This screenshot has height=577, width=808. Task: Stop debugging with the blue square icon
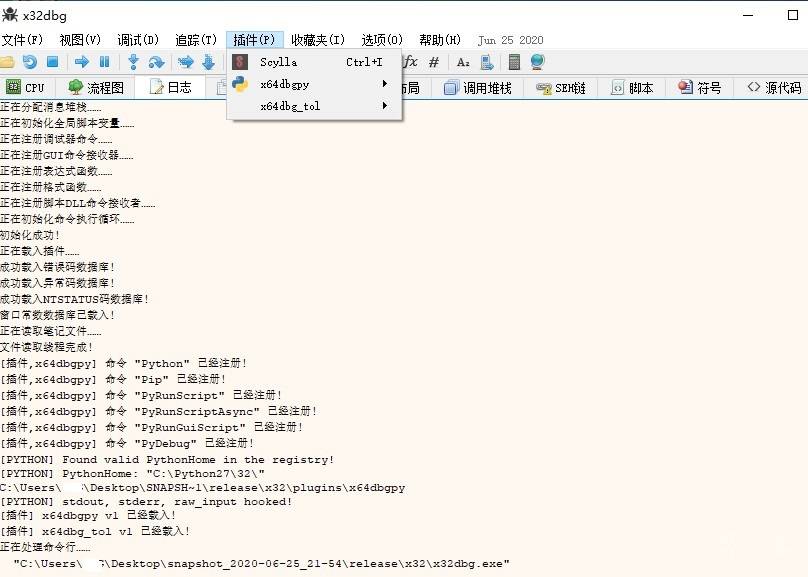coord(53,62)
